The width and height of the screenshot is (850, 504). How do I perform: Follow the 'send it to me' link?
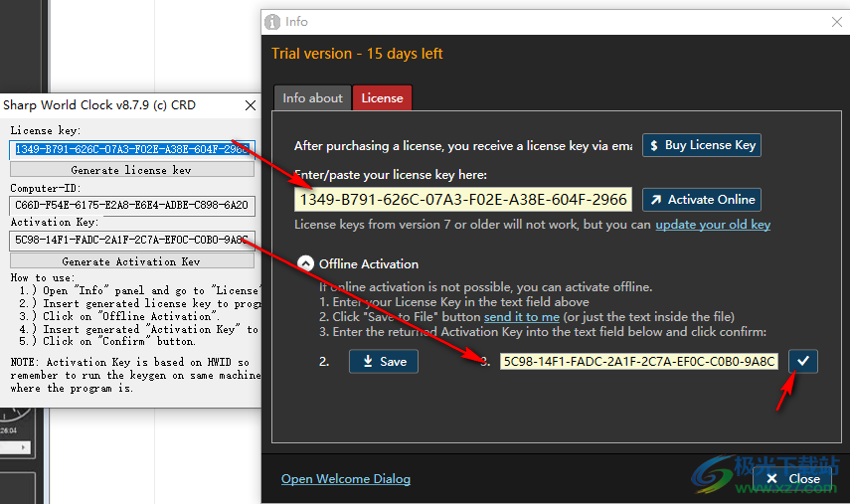(522, 316)
